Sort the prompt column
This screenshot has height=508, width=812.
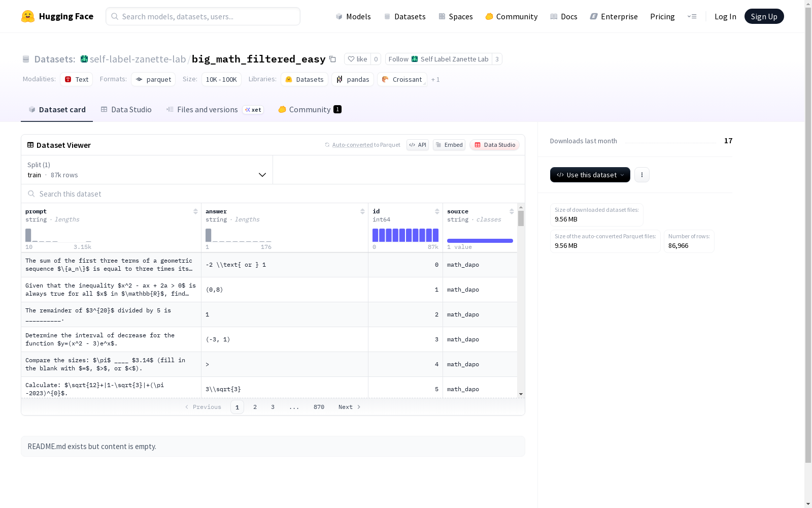[x=195, y=211]
